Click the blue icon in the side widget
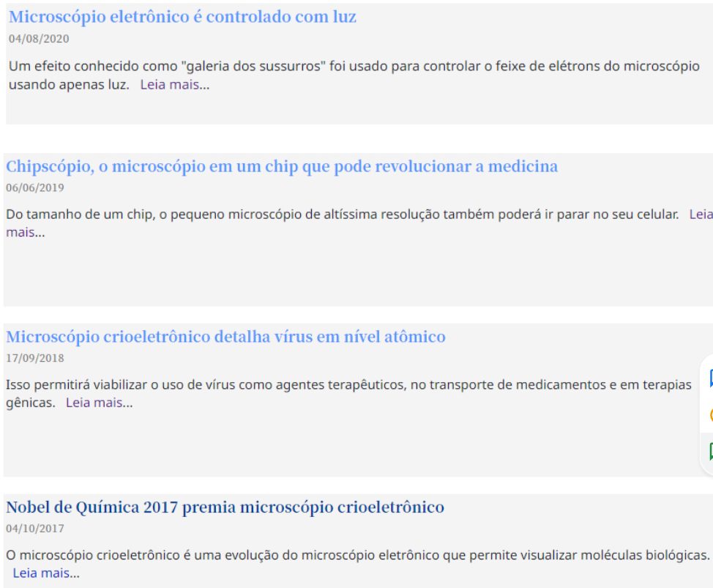The width and height of the screenshot is (713, 588). pyautogui.click(x=710, y=379)
